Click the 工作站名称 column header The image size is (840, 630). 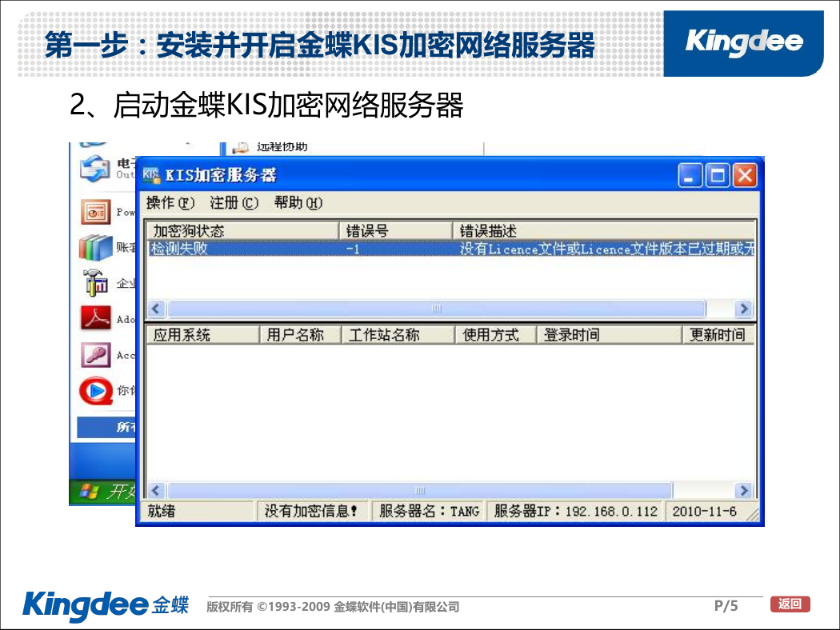coord(398,334)
